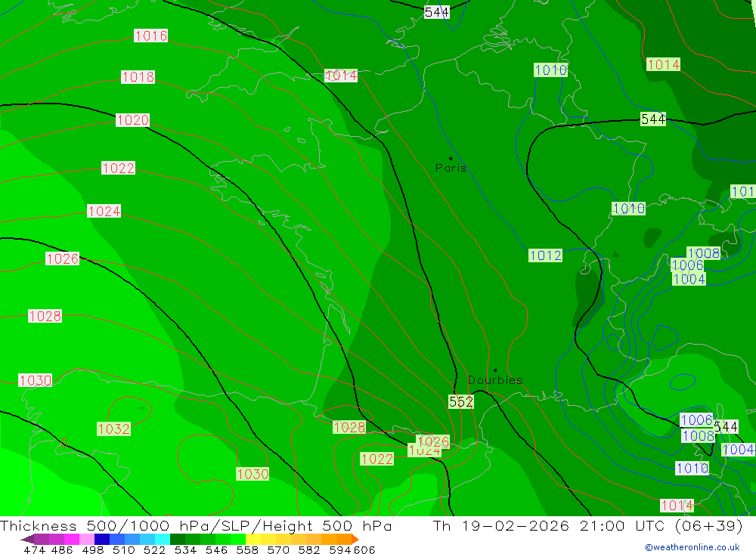Click the 1018 isobar label
The image size is (756, 554).
(x=138, y=76)
